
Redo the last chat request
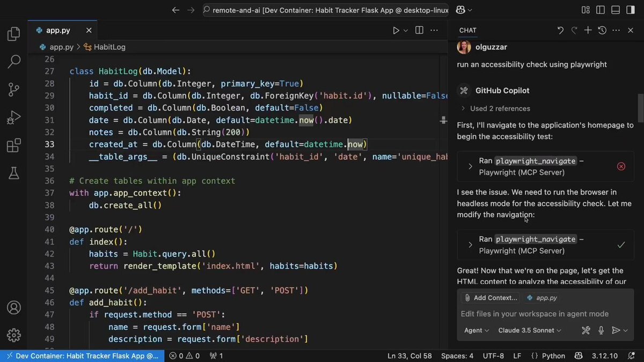click(x=574, y=31)
